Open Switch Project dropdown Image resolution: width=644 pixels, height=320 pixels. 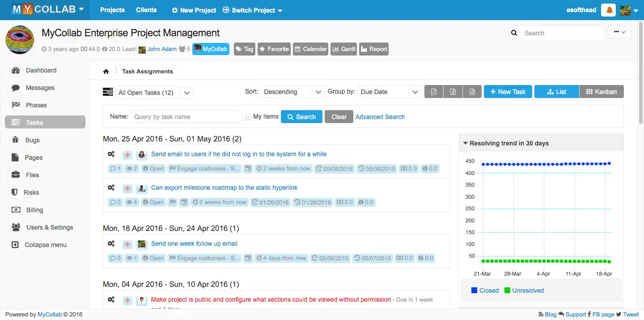pyautogui.click(x=252, y=10)
